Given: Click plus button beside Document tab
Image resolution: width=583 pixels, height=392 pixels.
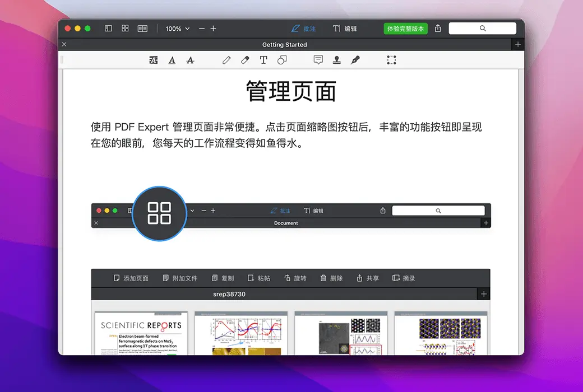Looking at the screenshot, I should [x=485, y=223].
